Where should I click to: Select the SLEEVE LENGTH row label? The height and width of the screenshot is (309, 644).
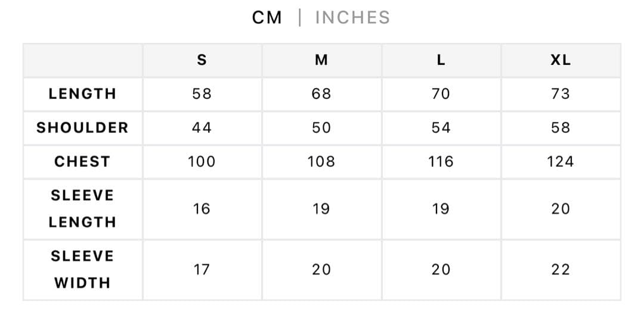pos(82,208)
